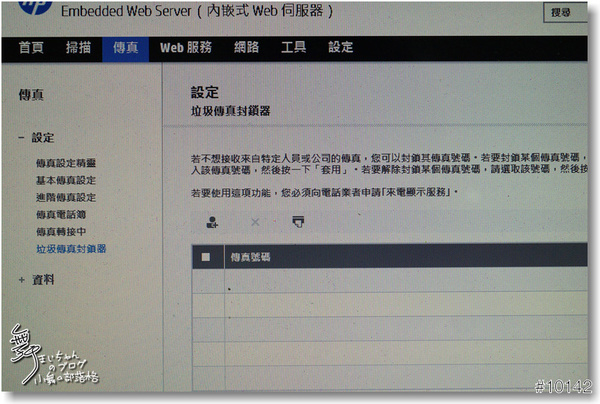Open 傳真設定精靈 link
The height and width of the screenshot is (404, 600).
pyautogui.click(x=66, y=163)
